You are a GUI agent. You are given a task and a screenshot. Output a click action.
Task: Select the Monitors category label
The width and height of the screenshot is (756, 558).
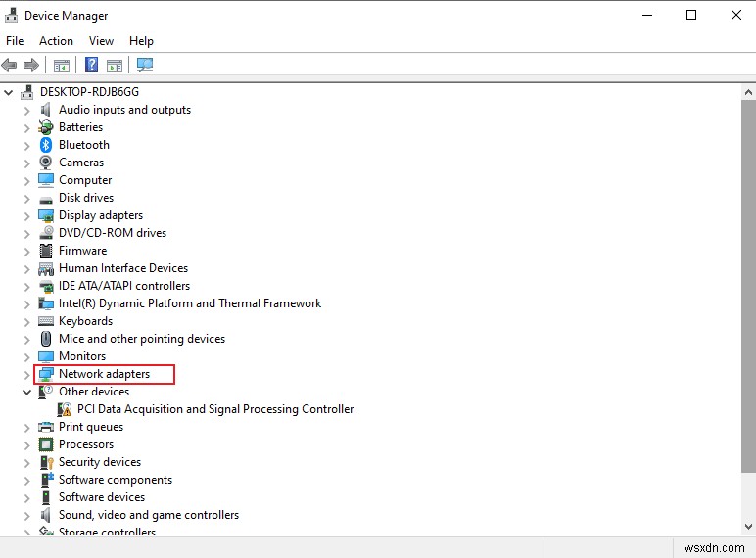pos(82,356)
